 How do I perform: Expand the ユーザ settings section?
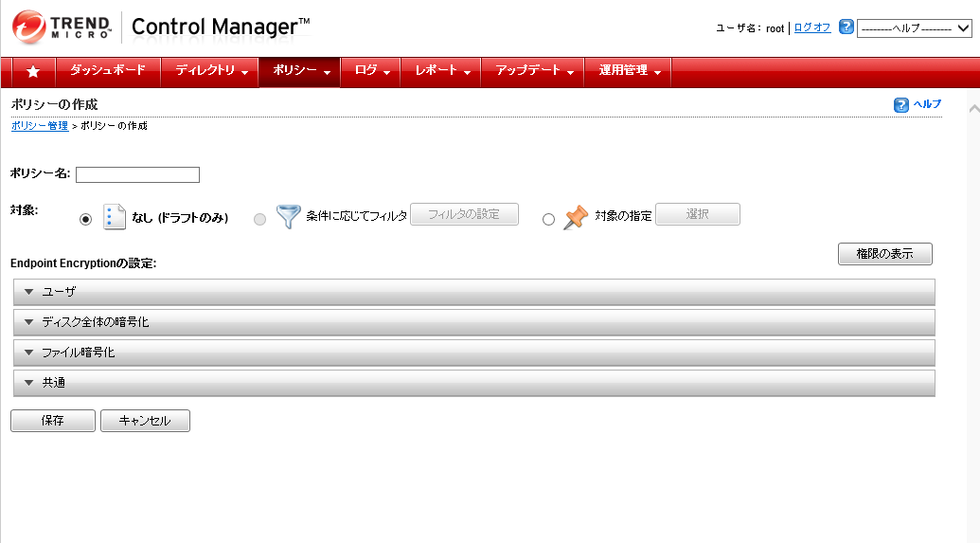(474, 292)
